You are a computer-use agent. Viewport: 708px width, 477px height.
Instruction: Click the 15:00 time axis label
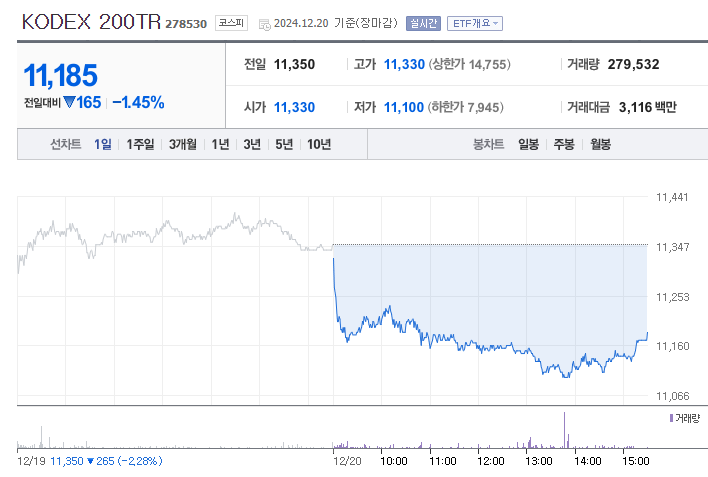(x=636, y=461)
